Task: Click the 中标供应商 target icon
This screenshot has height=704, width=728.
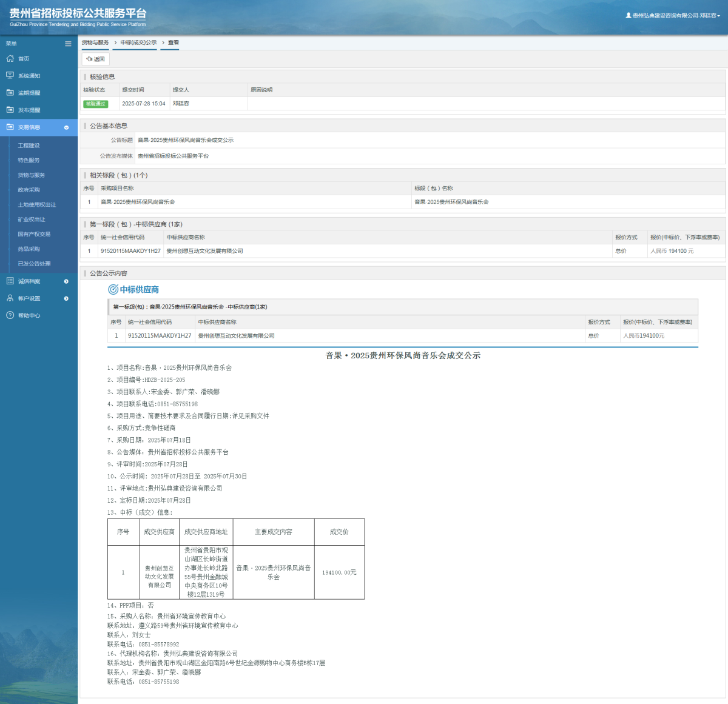Action: (113, 290)
